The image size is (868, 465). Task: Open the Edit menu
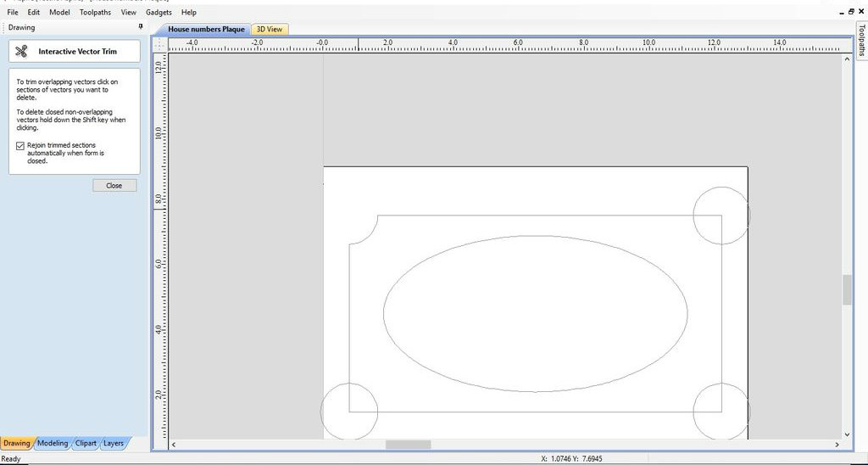[34, 12]
